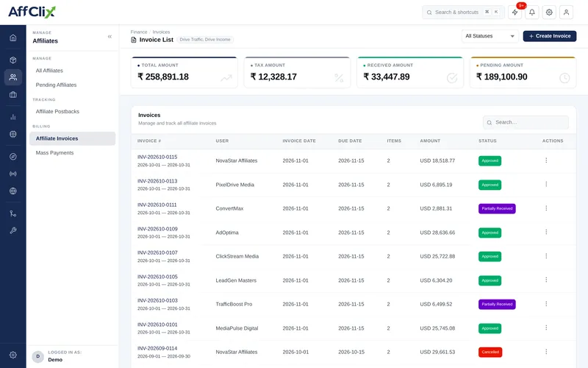Screen dimensions: 588x368
Task: Open Pending Affiliates
Action: click(56, 85)
